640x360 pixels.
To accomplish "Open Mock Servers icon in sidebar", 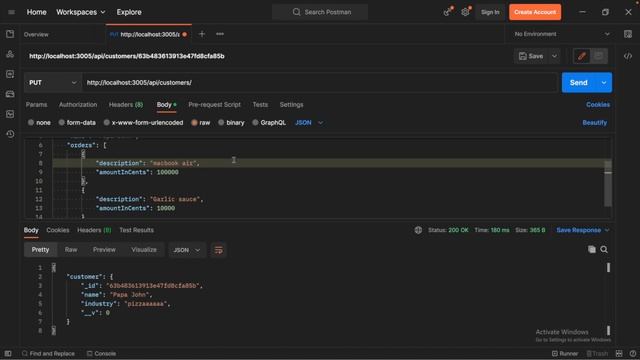I will click(10, 94).
